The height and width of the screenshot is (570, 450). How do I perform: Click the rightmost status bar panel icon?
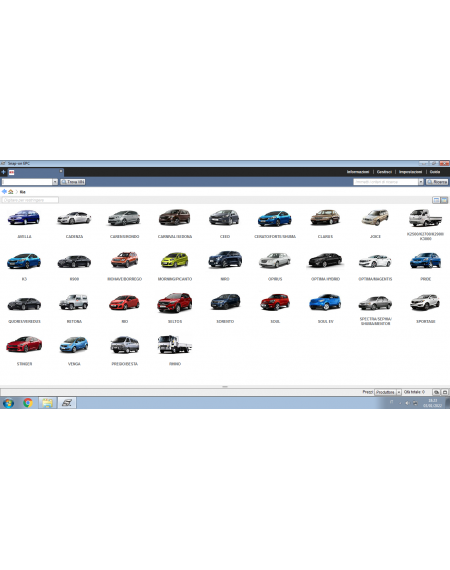(445, 392)
